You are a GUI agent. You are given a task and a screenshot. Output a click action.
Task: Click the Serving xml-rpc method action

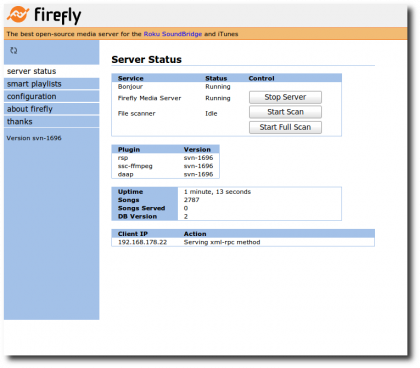click(222, 242)
